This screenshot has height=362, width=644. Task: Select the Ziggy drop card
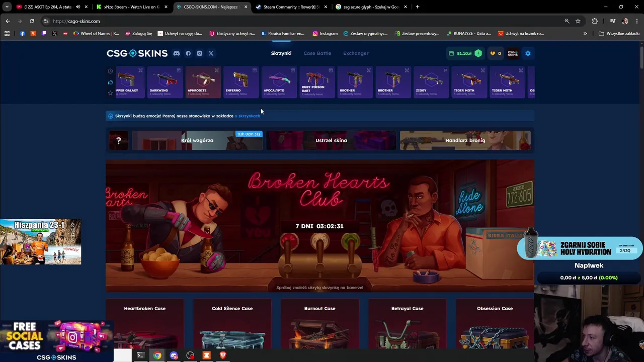point(431,82)
